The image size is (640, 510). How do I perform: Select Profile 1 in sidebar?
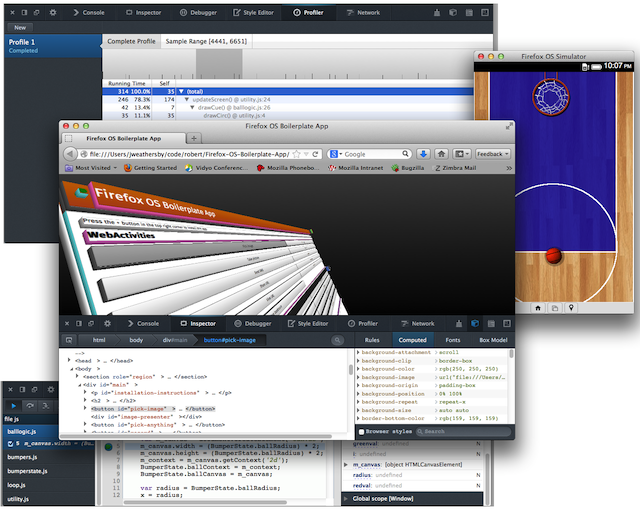[x=53, y=46]
